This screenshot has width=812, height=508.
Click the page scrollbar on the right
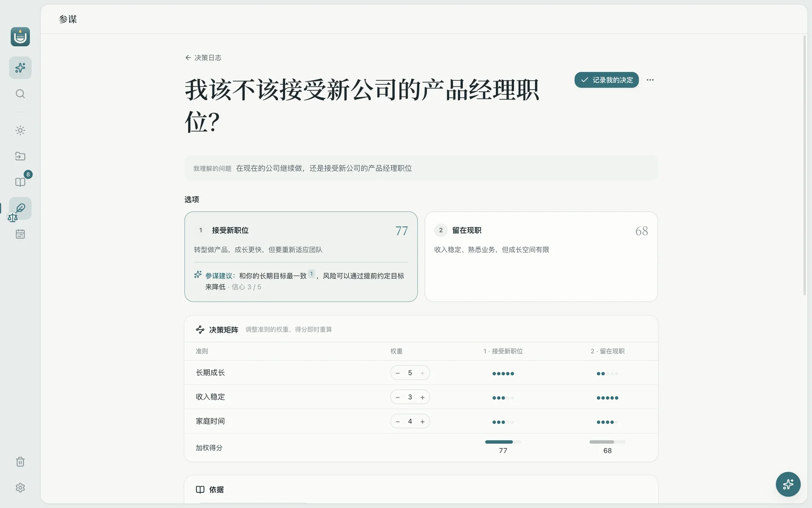tap(805, 166)
